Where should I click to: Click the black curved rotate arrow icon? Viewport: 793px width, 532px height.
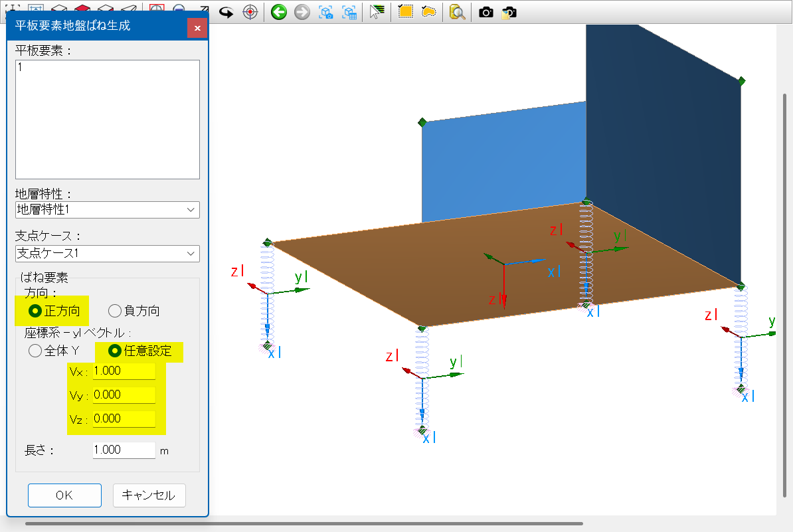tap(226, 12)
